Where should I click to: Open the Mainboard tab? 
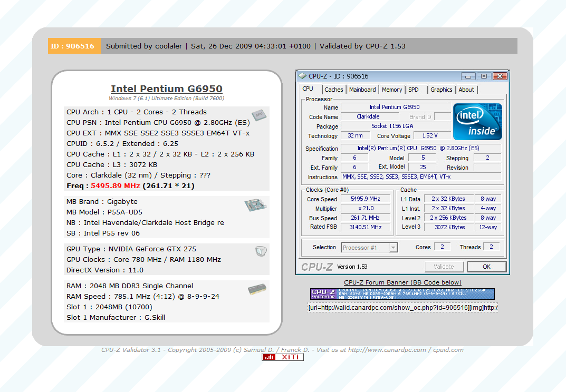click(x=362, y=90)
